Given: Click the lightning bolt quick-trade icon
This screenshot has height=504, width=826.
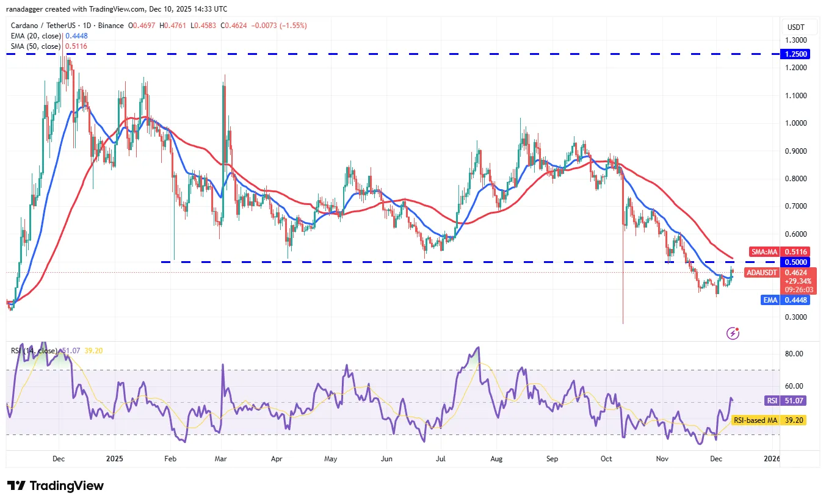Looking at the screenshot, I should pyautogui.click(x=733, y=333).
